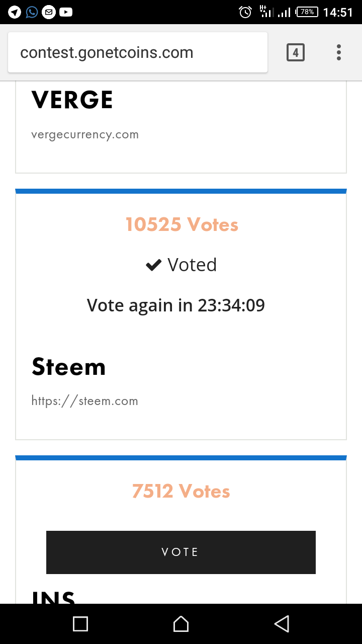This screenshot has width=362, height=644.
Task: Tap the VERGE heading
Action: click(72, 100)
